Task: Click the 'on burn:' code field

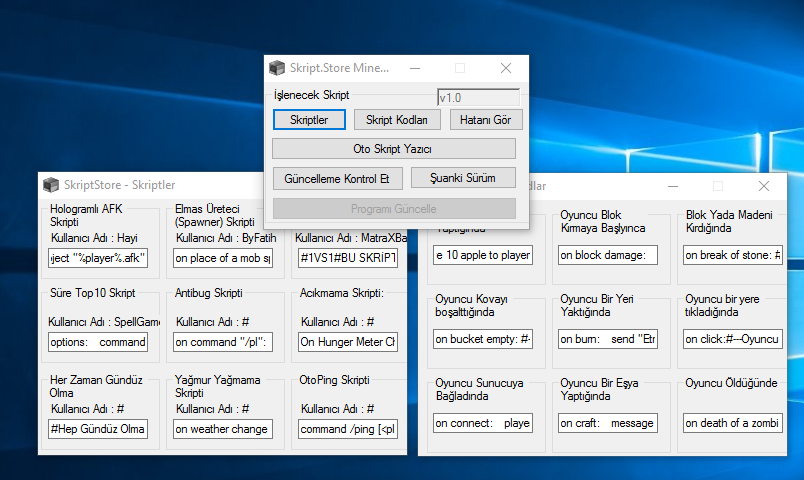Action: coord(608,339)
